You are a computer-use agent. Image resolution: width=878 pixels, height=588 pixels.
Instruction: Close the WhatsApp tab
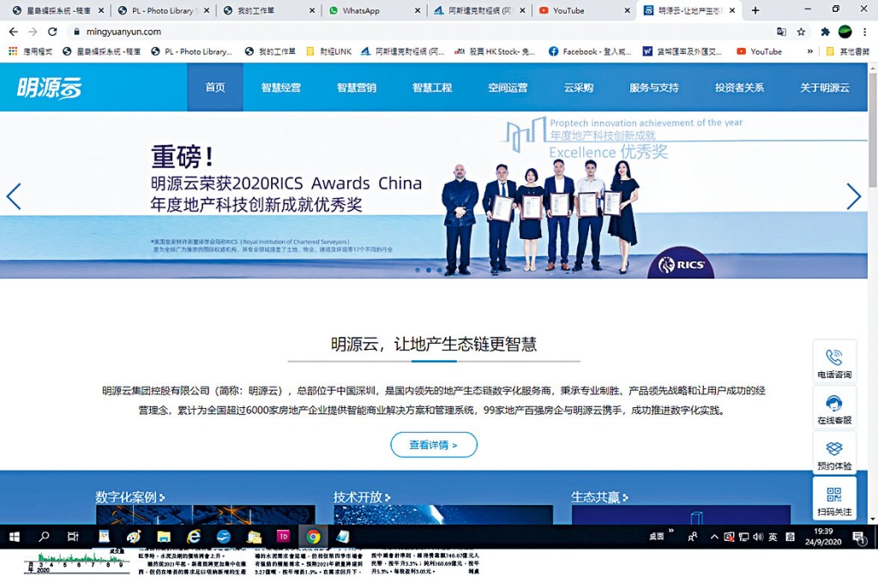pos(418,10)
